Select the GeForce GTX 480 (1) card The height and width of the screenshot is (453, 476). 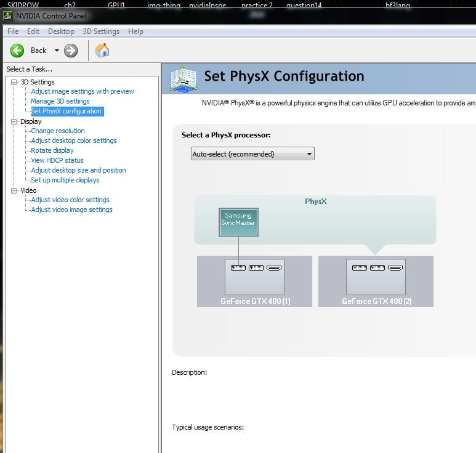pos(254,281)
